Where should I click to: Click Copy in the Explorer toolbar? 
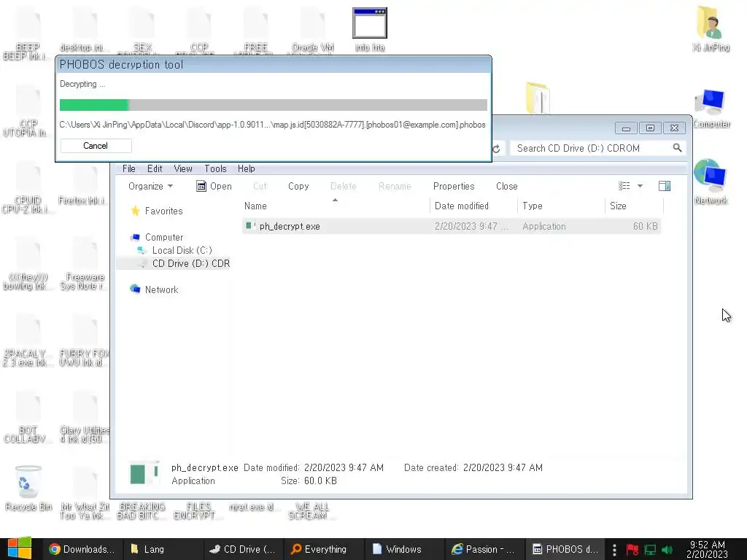click(x=298, y=186)
